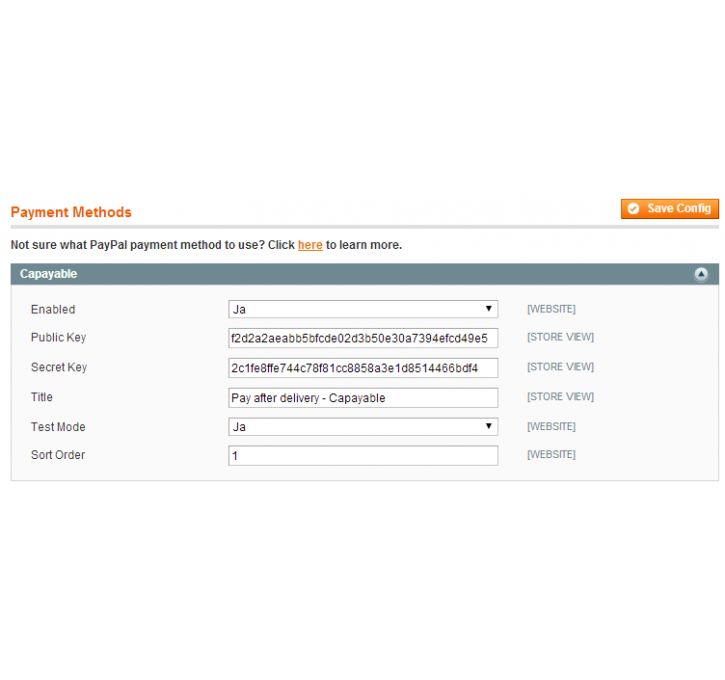The height and width of the screenshot is (680, 725).
Task: Click the Capayable section header label
Action: (49, 274)
